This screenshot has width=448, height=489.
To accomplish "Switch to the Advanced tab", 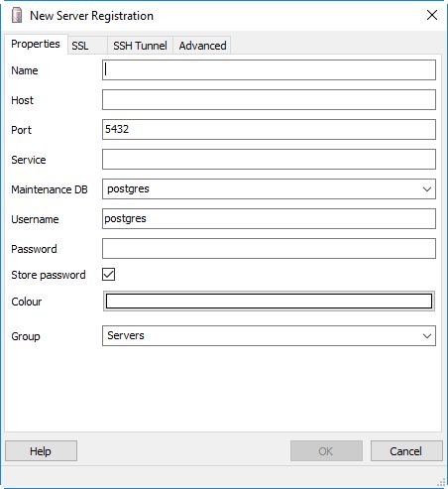I will (202, 46).
